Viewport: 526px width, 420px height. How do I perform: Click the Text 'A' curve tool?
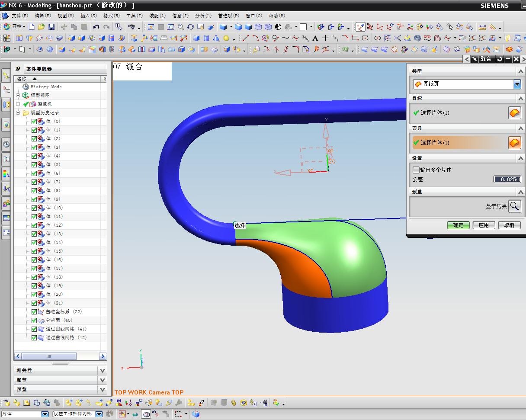point(315,38)
